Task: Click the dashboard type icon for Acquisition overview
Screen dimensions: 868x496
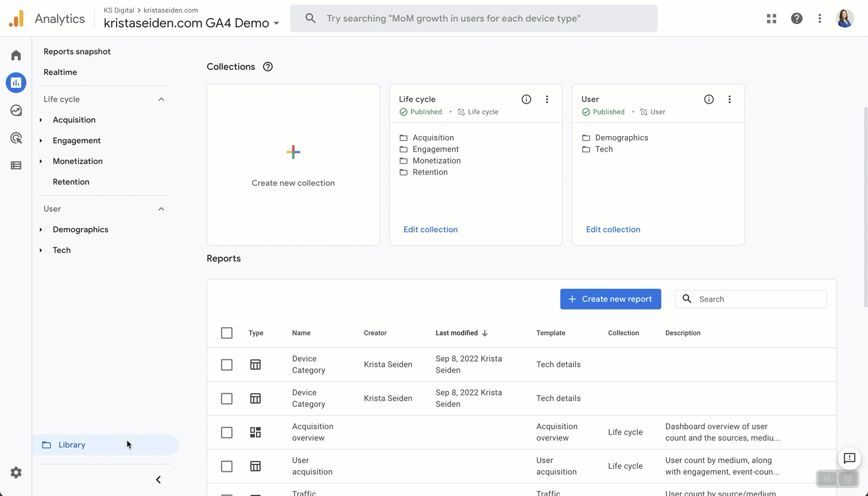Action: 255,432
